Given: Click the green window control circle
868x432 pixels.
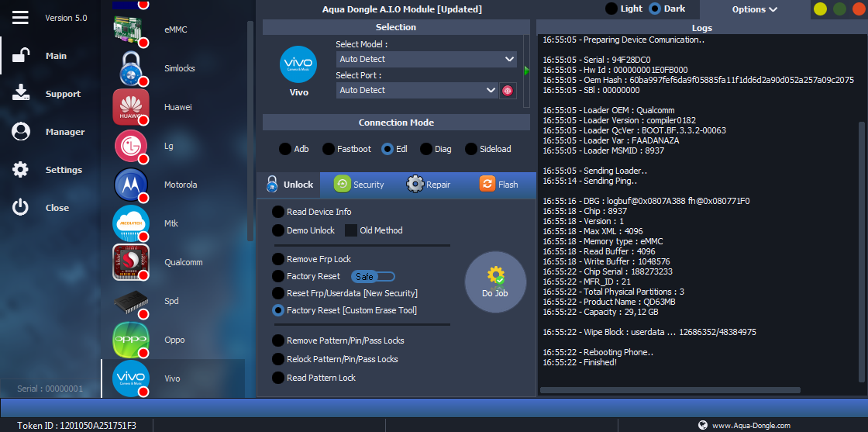Looking at the screenshot, I should 840,9.
